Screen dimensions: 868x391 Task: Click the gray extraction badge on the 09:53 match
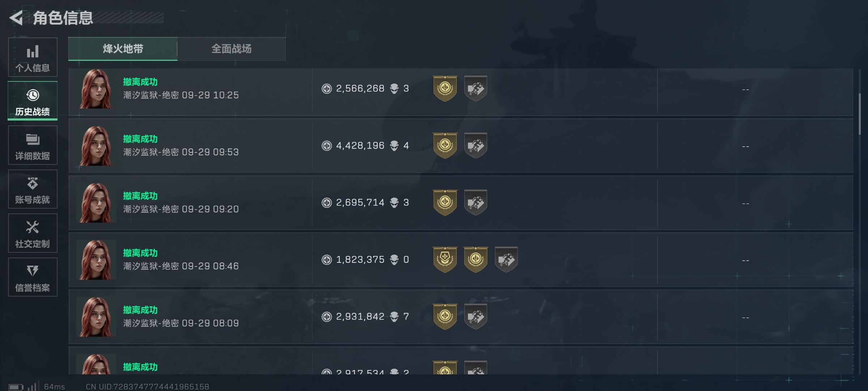476,146
